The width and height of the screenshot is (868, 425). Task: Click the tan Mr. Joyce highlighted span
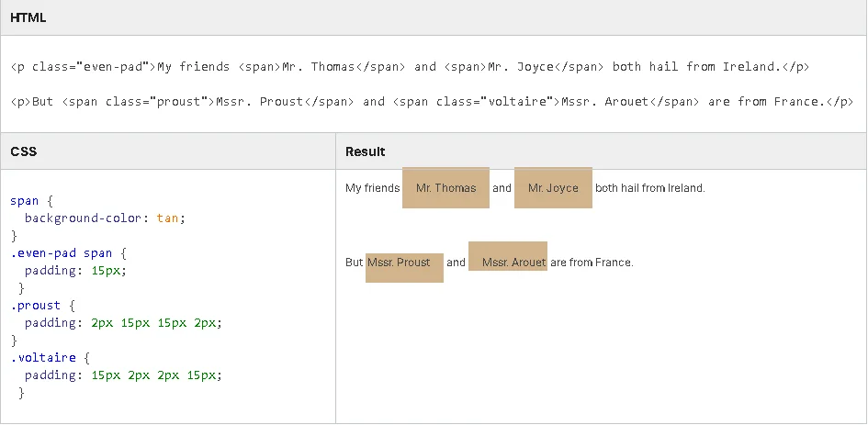pyautogui.click(x=553, y=187)
